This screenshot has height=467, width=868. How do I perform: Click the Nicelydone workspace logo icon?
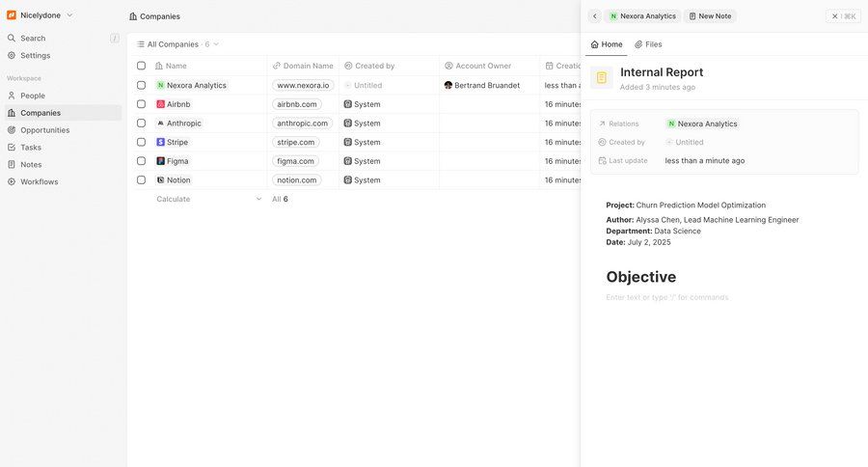pos(12,15)
